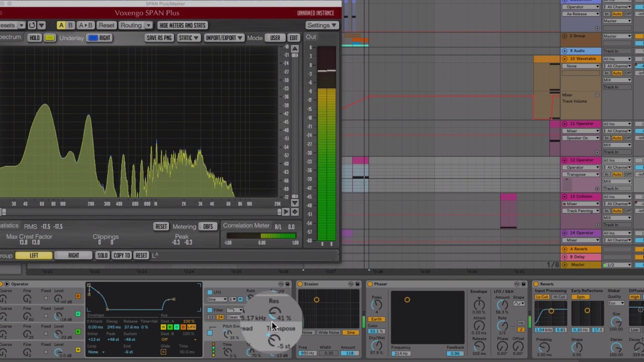Click Save as PNG

158,38
